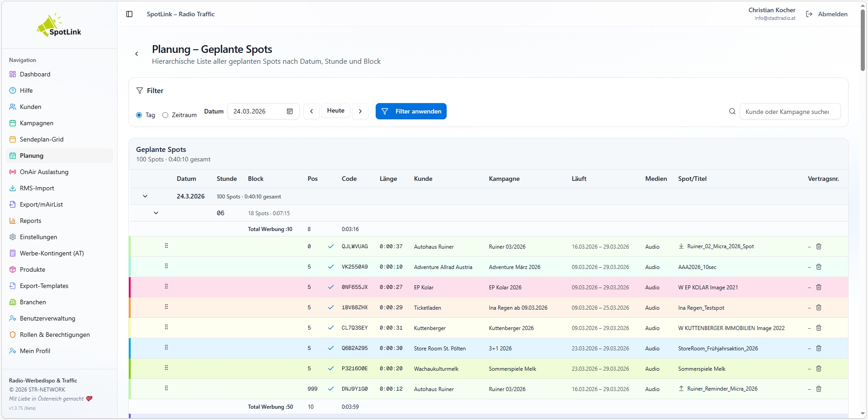Click the back arrow next to page title
Image resolution: width=868 pixels, height=420 pixels.
pos(137,54)
